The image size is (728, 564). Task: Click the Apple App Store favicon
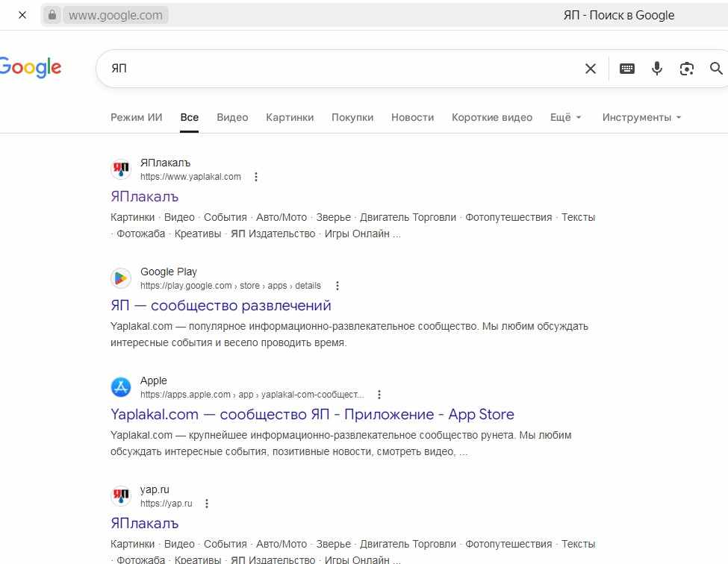[121, 387]
